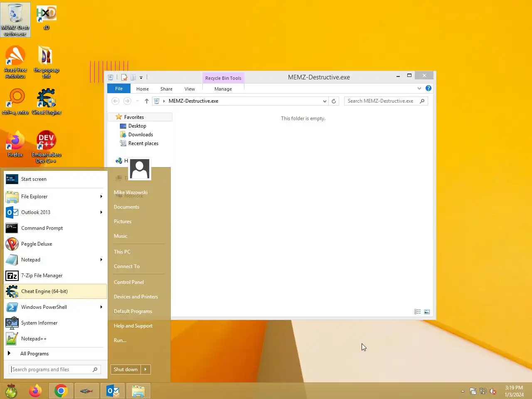
Task: Switch to details view button
Action: point(418,312)
